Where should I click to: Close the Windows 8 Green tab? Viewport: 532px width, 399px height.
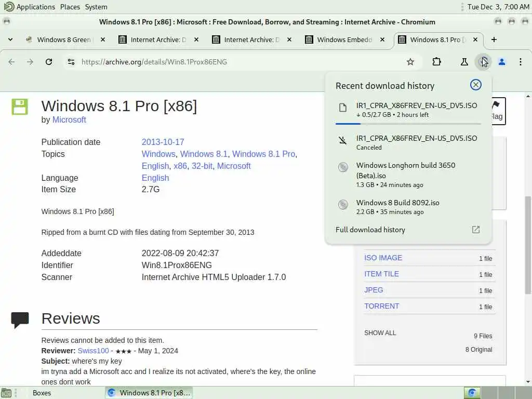(103, 39)
